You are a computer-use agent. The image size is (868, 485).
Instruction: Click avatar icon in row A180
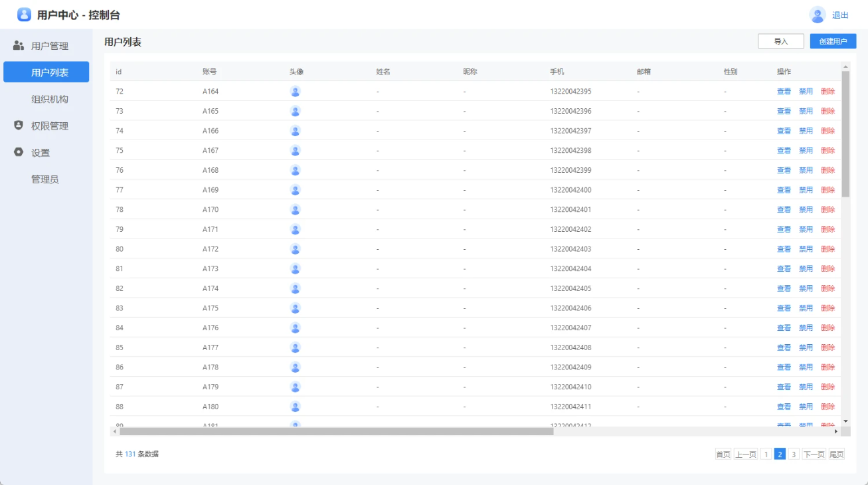[296, 407]
